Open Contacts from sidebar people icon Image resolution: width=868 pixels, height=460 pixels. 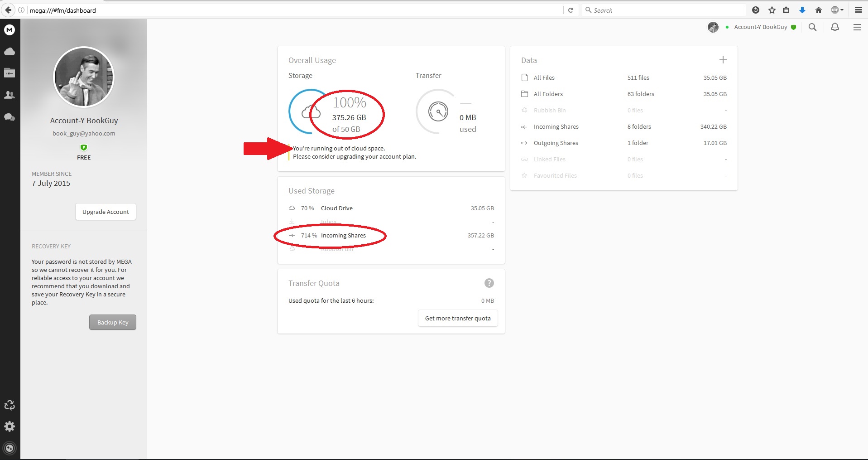pyautogui.click(x=10, y=95)
